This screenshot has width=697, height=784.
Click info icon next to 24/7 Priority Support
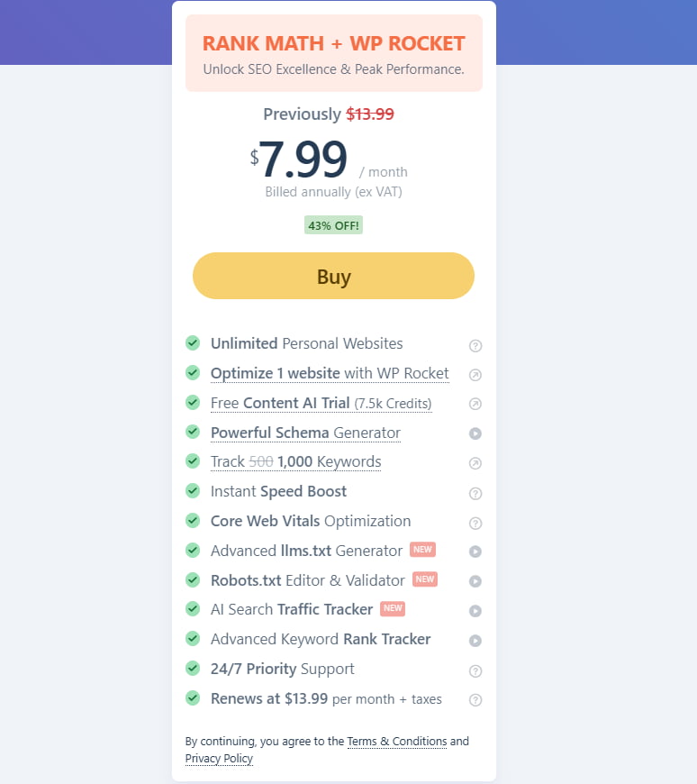475,670
